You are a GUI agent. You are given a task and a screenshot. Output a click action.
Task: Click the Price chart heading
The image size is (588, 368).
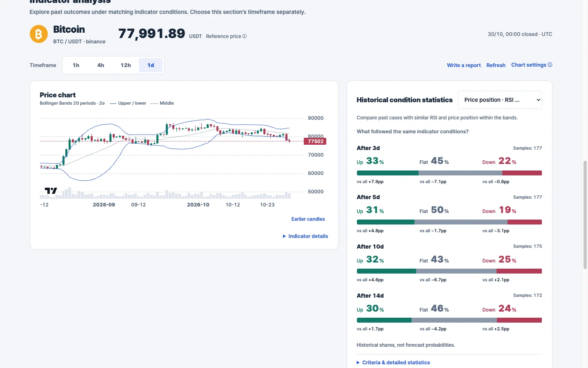point(58,95)
